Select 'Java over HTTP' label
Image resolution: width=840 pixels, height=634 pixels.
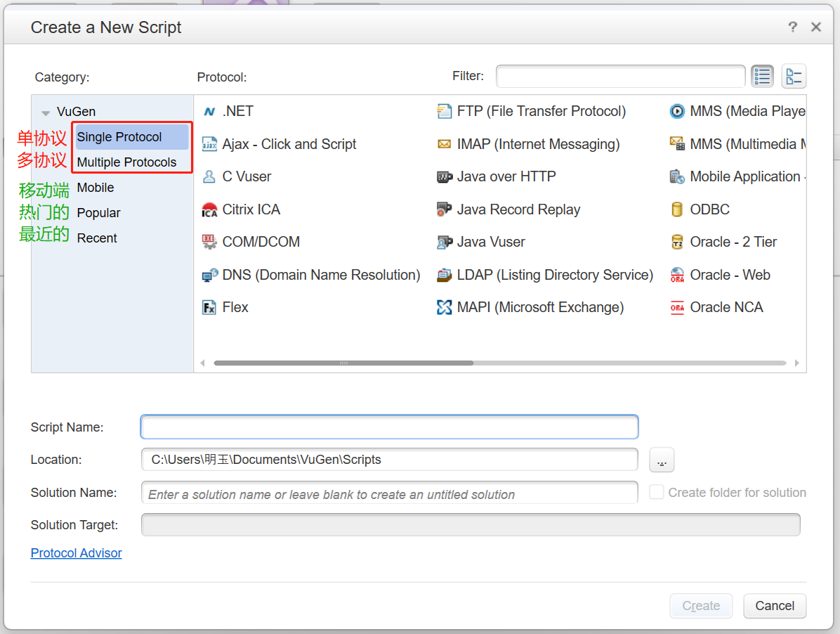pyautogui.click(x=506, y=177)
